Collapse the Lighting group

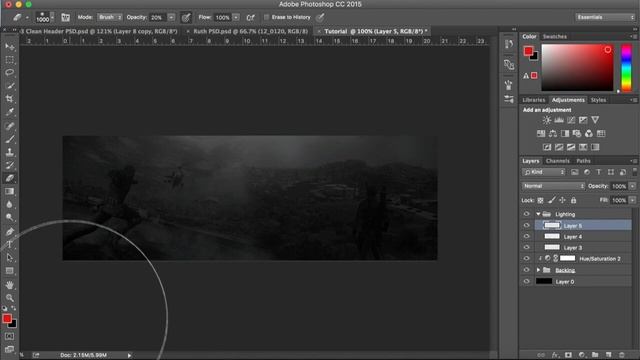click(x=538, y=214)
